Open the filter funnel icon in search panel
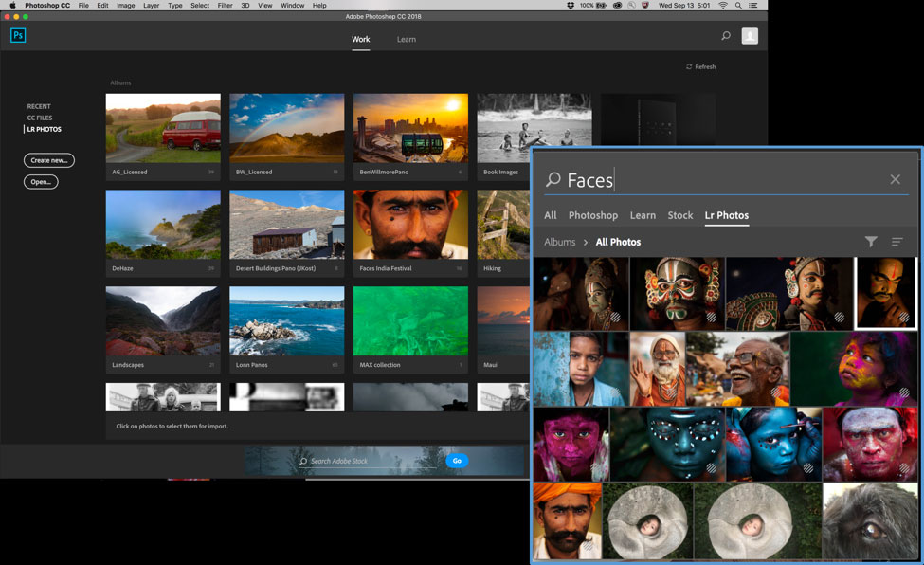This screenshot has height=565, width=924. pos(871,241)
